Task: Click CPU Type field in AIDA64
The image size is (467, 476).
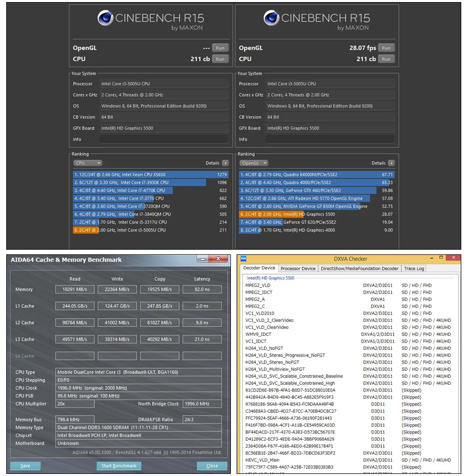Action: (139, 372)
